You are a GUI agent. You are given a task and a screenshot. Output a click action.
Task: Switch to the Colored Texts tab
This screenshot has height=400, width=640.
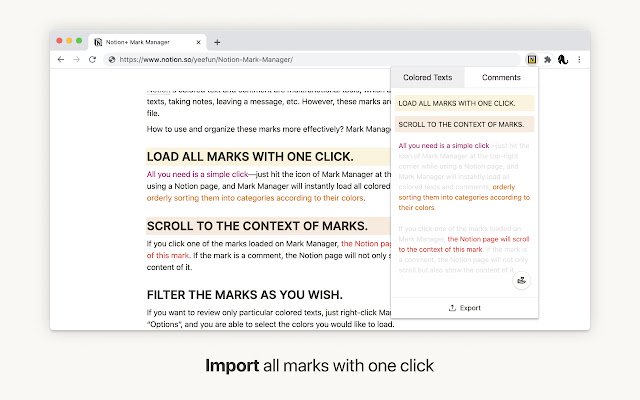pyautogui.click(x=427, y=78)
